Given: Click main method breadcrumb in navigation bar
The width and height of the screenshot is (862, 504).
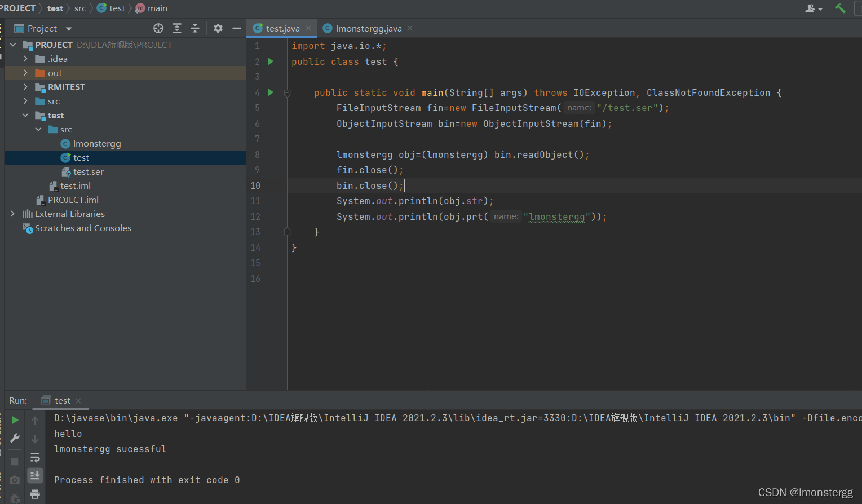Looking at the screenshot, I should pyautogui.click(x=152, y=8).
